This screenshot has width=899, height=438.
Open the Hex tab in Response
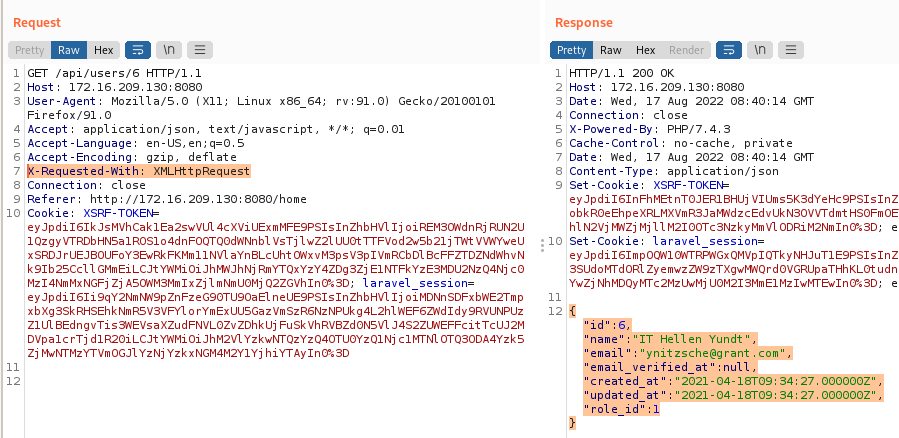click(645, 50)
